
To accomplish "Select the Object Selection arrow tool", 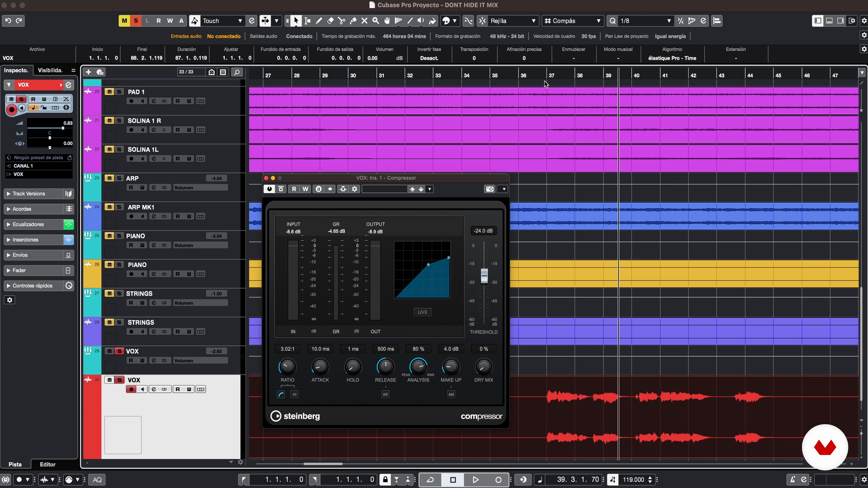I will pos(296,21).
